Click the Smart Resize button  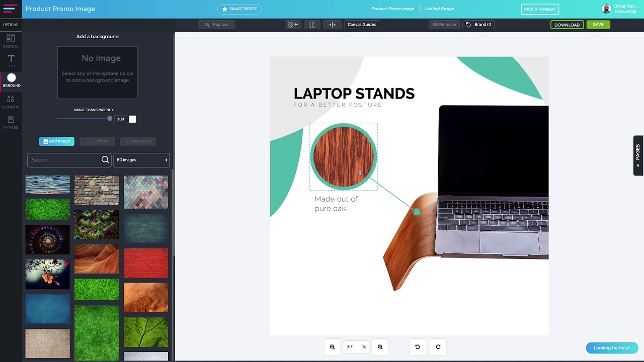(239, 9)
